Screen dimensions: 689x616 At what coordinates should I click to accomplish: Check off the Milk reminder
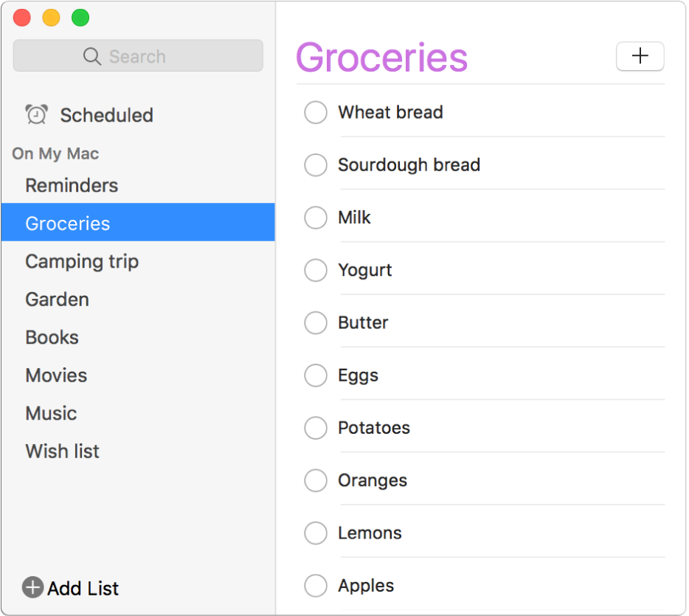pos(316,218)
